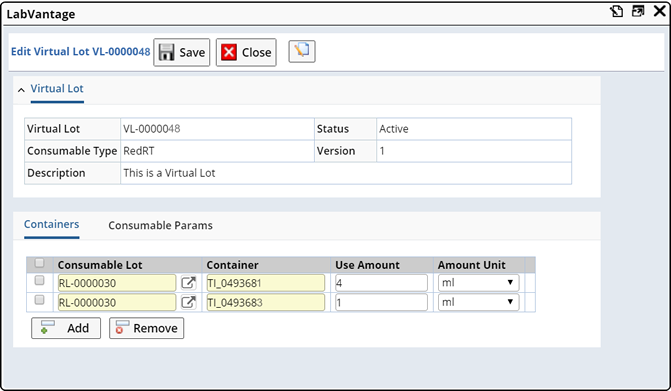Click Consumable Lot field in TI_0493681 row
Screen dimensions: 671x391
click(117, 283)
